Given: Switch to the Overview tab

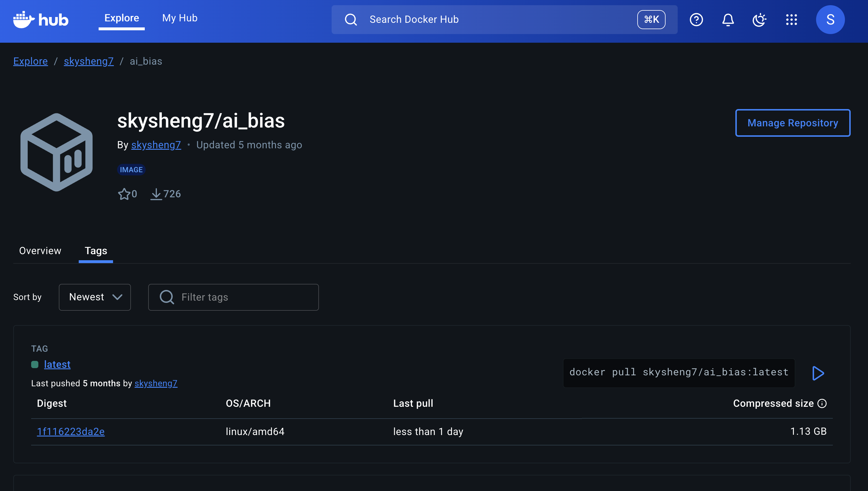Looking at the screenshot, I should click(40, 251).
